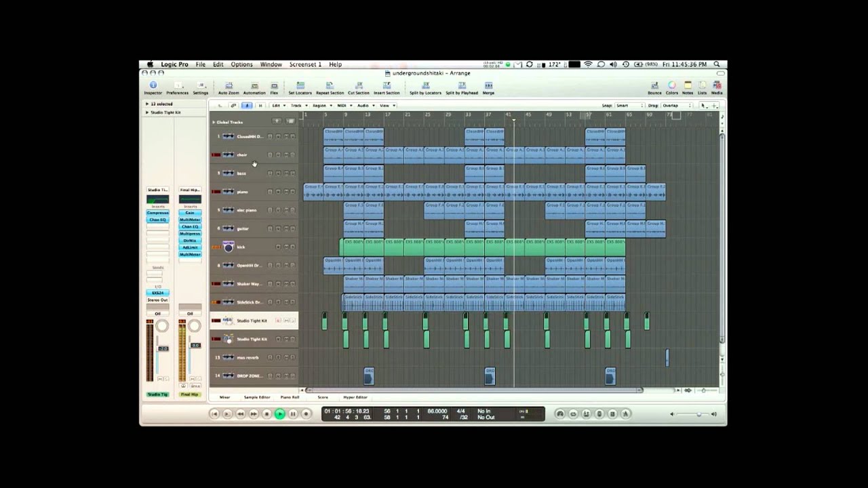
Task: Click the EXS24 instrument slot
Action: coord(157,293)
